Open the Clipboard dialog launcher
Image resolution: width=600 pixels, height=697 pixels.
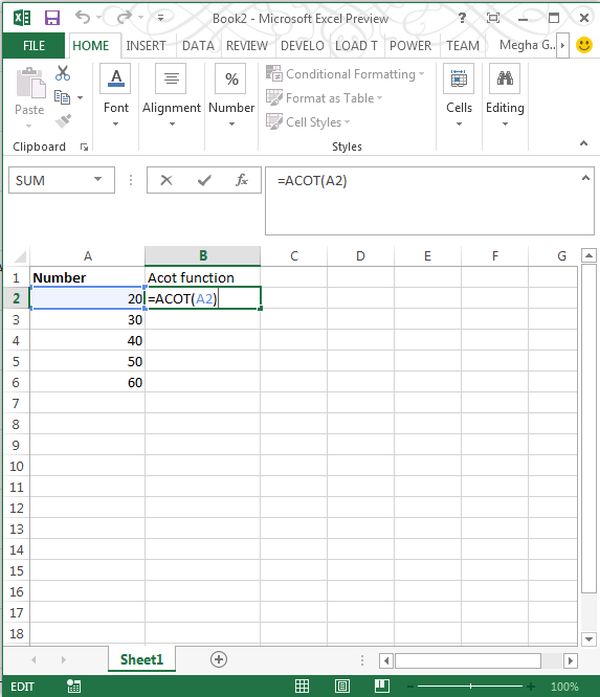(x=84, y=147)
